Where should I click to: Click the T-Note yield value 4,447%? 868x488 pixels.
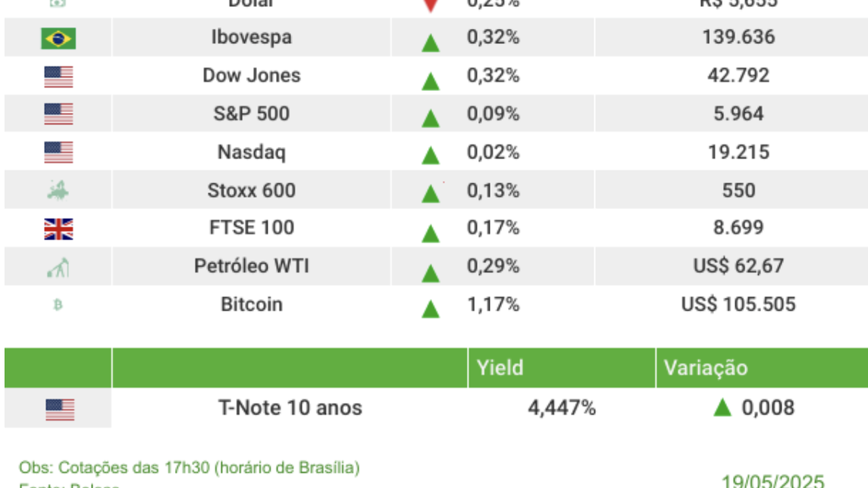click(561, 408)
